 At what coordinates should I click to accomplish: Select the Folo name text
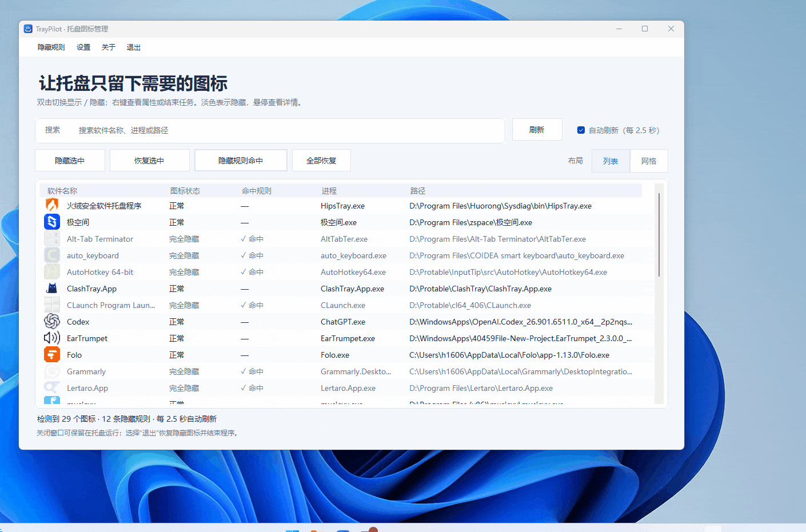tap(74, 355)
